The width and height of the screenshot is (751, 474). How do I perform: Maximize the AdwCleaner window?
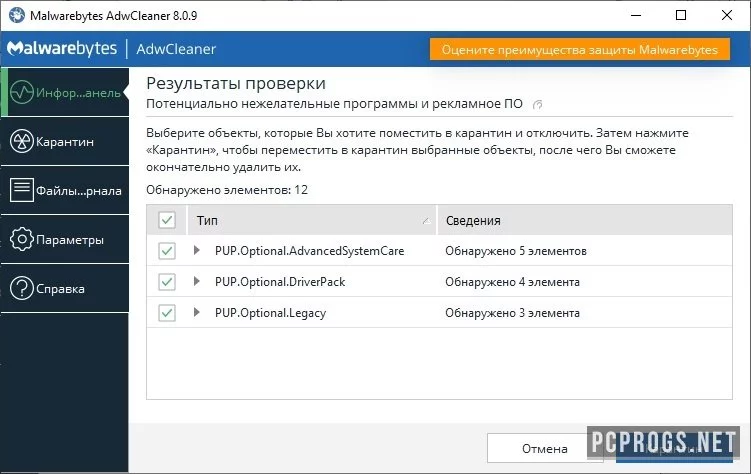[681, 15]
